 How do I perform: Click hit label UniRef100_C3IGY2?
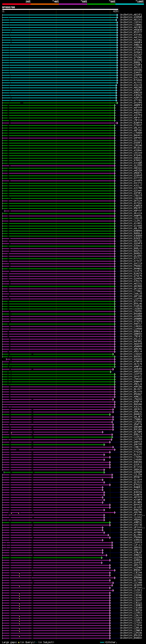click(131, 593)
